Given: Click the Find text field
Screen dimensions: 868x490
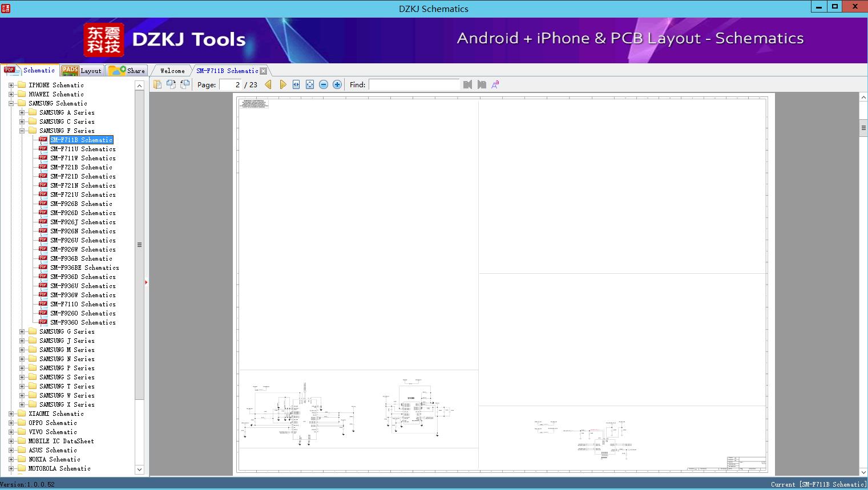Looking at the screenshot, I should pos(414,84).
